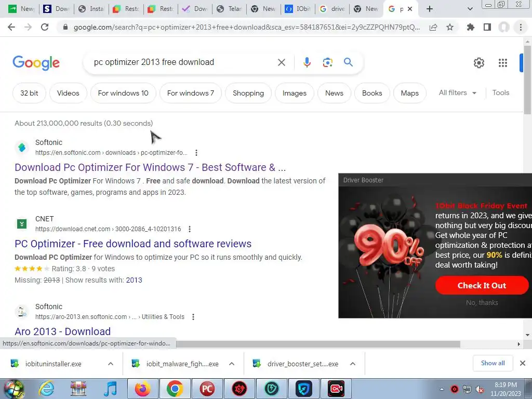Expand options for iobit_malware_figh....exe download
Screen dimensions: 532x399
[232, 364]
